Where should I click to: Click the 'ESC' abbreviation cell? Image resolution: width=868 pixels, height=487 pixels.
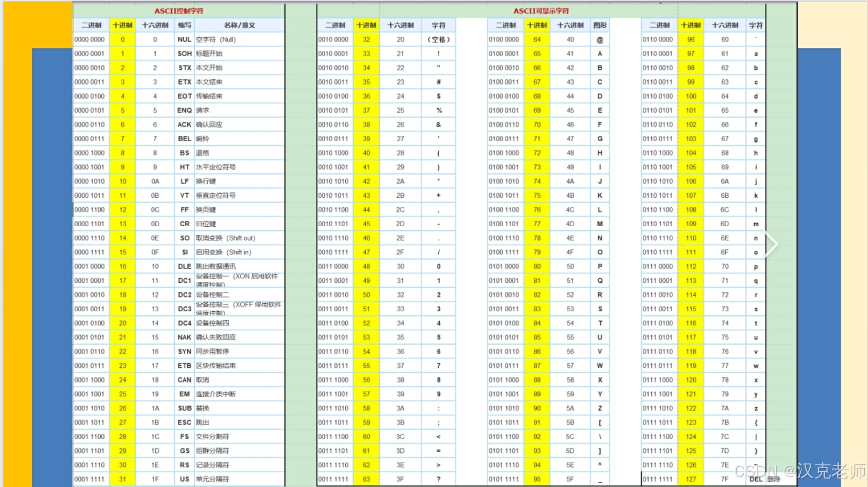coord(184,422)
